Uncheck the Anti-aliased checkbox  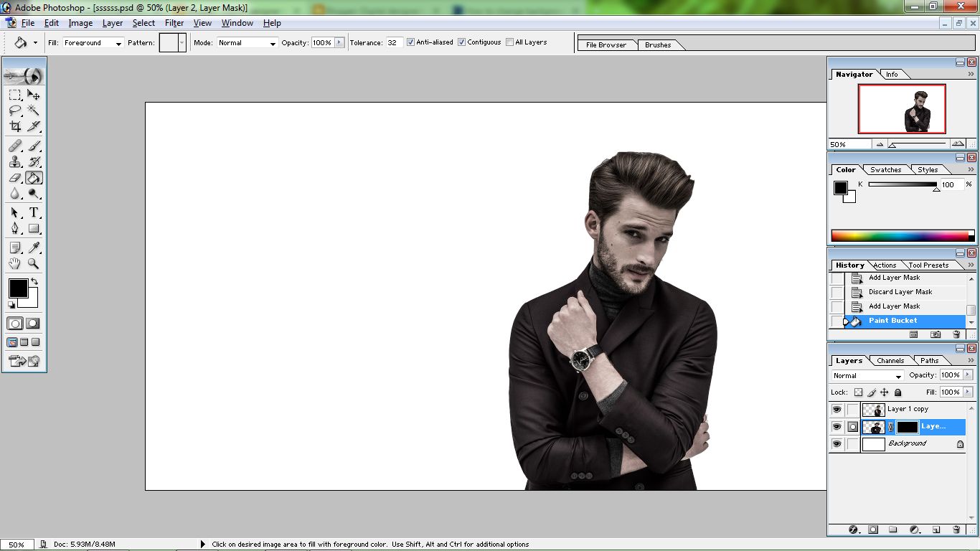410,42
